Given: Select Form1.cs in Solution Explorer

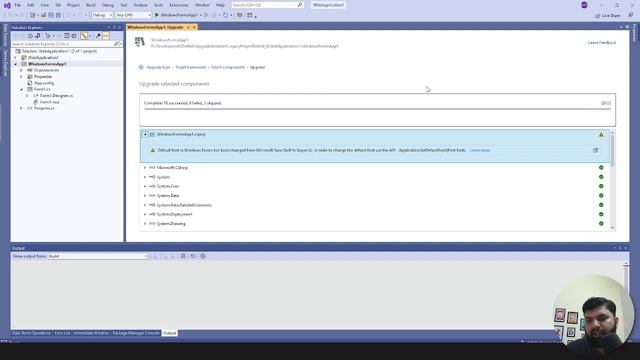Looking at the screenshot, I should coord(42,89).
